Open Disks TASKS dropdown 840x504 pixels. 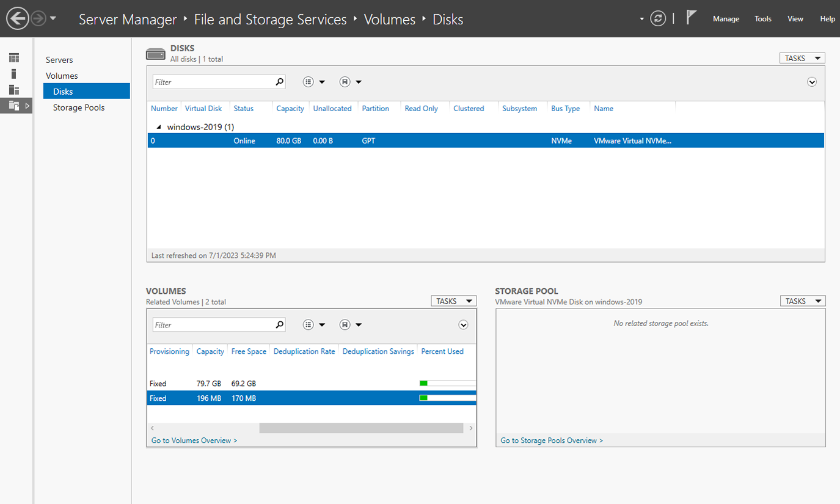pyautogui.click(x=802, y=59)
